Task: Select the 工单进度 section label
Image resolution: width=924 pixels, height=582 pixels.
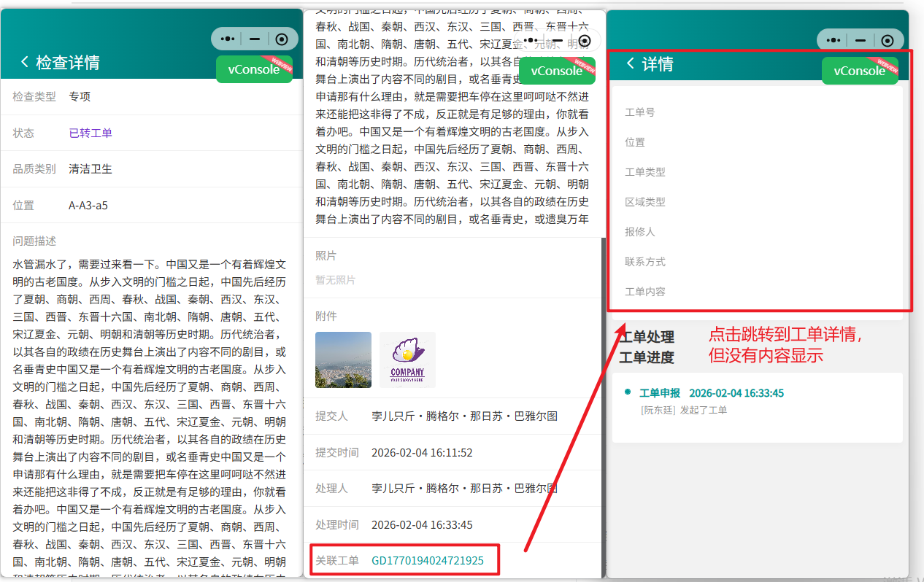Action: click(649, 357)
